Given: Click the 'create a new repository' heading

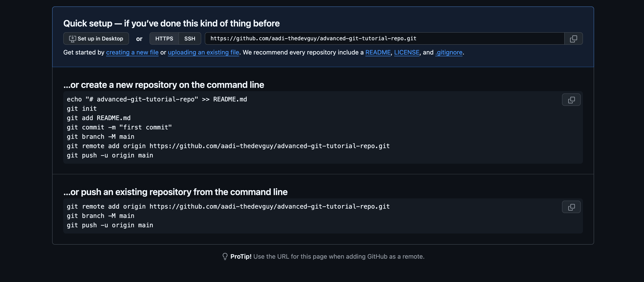Looking at the screenshot, I should coord(164,85).
